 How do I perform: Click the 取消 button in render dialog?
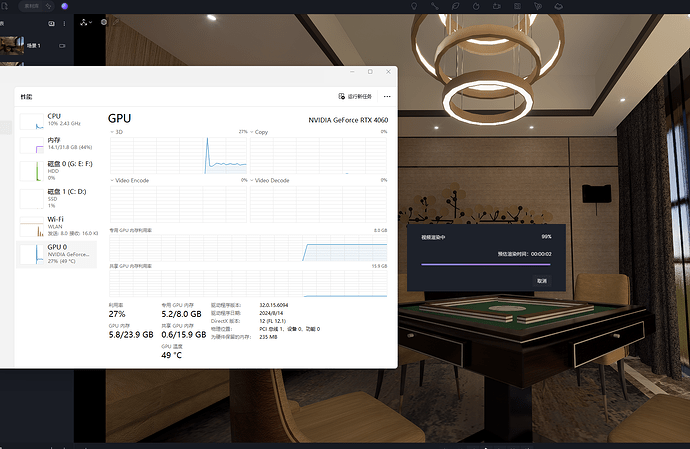pos(541,281)
